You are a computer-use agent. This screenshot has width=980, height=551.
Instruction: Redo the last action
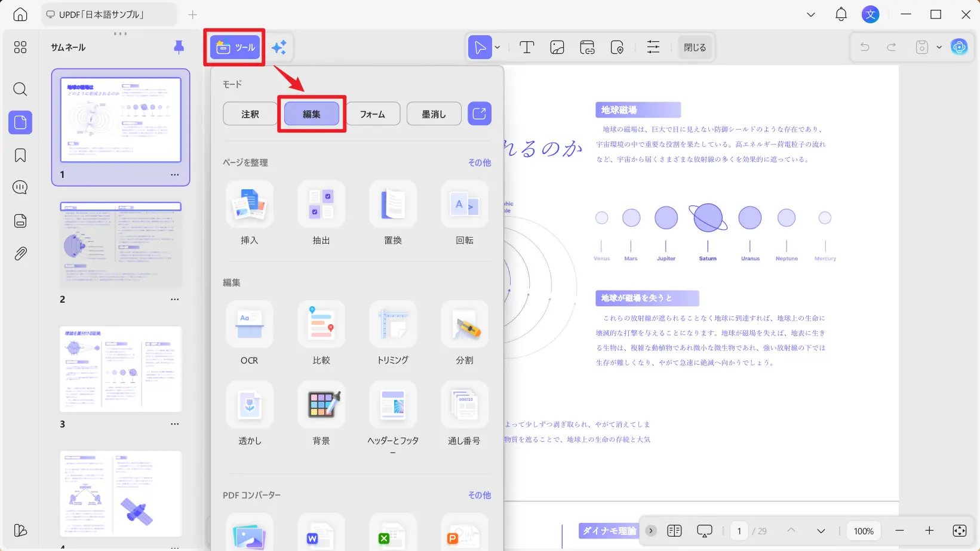[892, 47]
